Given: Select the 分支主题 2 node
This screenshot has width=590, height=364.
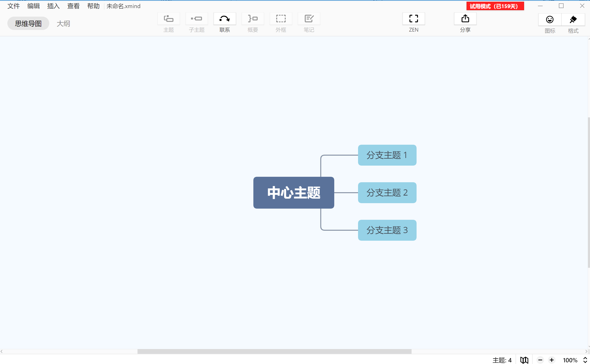Looking at the screenshot, I should (x=387, y=193).
